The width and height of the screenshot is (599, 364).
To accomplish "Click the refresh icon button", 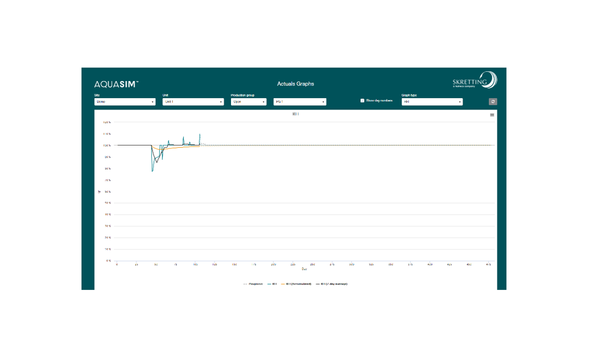I will (493, 102).
